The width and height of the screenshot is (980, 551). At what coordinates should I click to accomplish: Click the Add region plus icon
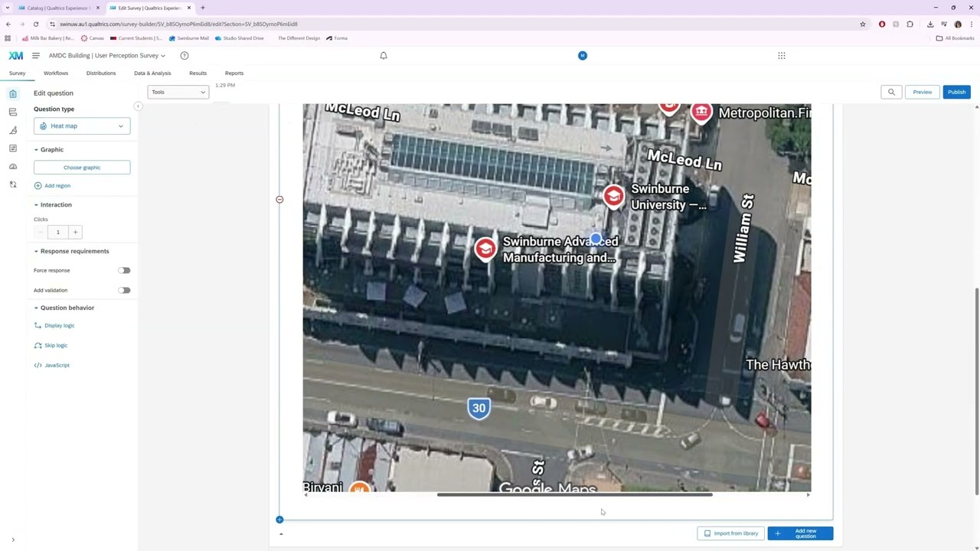[x=38, y=185]
